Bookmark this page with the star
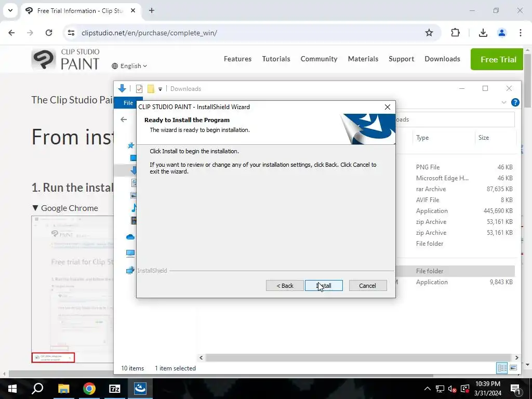Image resolution: width=532 pixels, height=399 pixels. (x=429, y=33)
